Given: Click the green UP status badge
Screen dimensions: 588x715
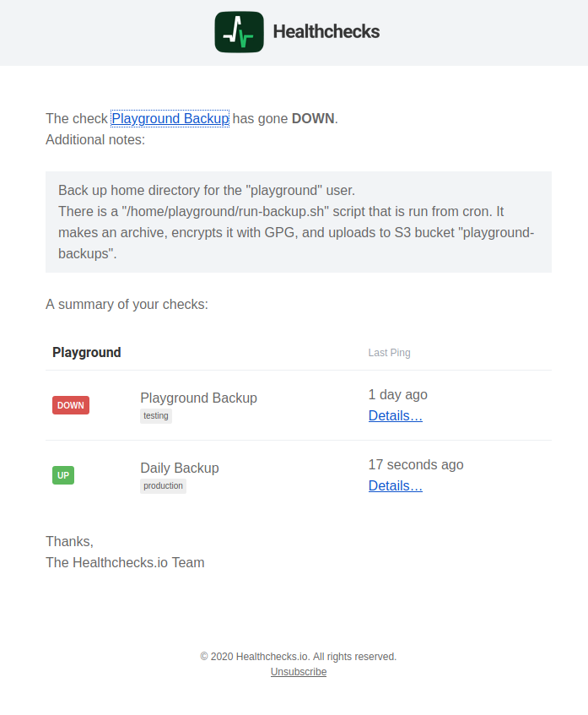Looking at the screenshot, I should [x=63, y=475].
